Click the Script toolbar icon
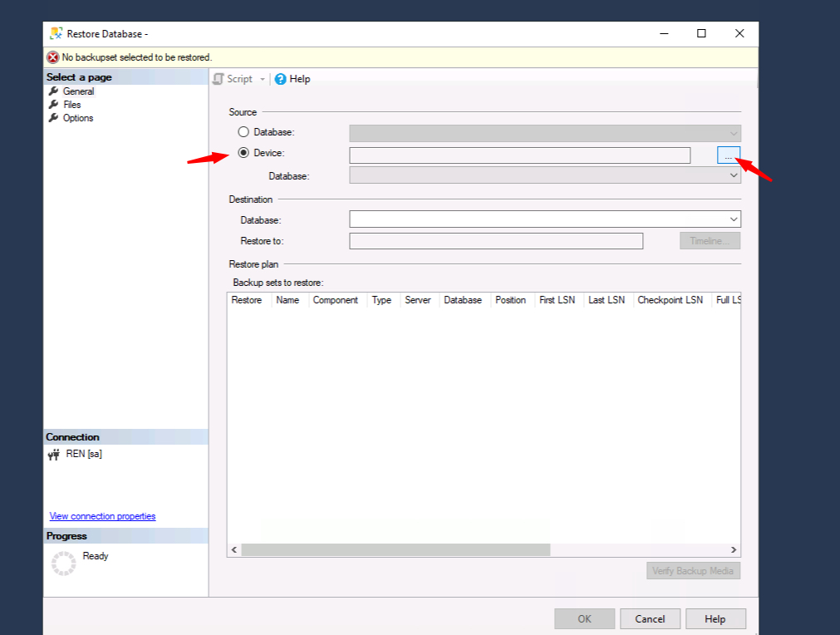 (x=219, y=79)
